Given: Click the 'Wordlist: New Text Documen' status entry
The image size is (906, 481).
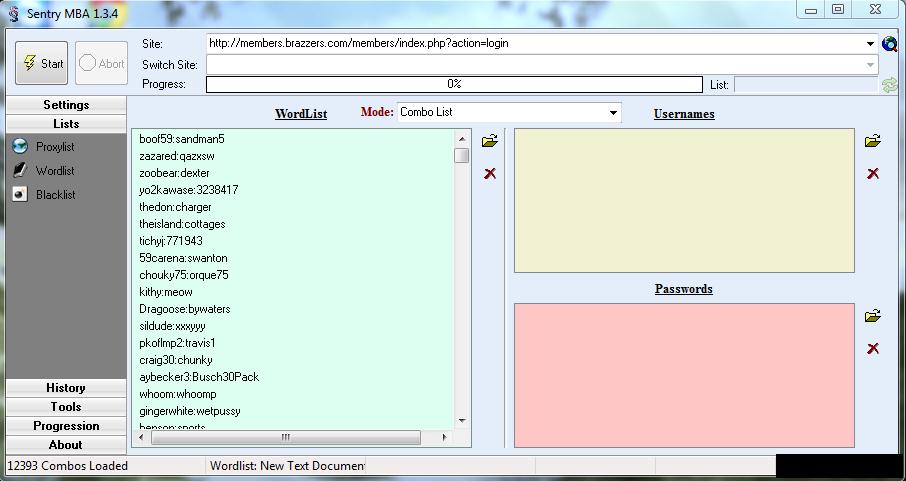Looking at the screenshot, I should click(287, 466).
